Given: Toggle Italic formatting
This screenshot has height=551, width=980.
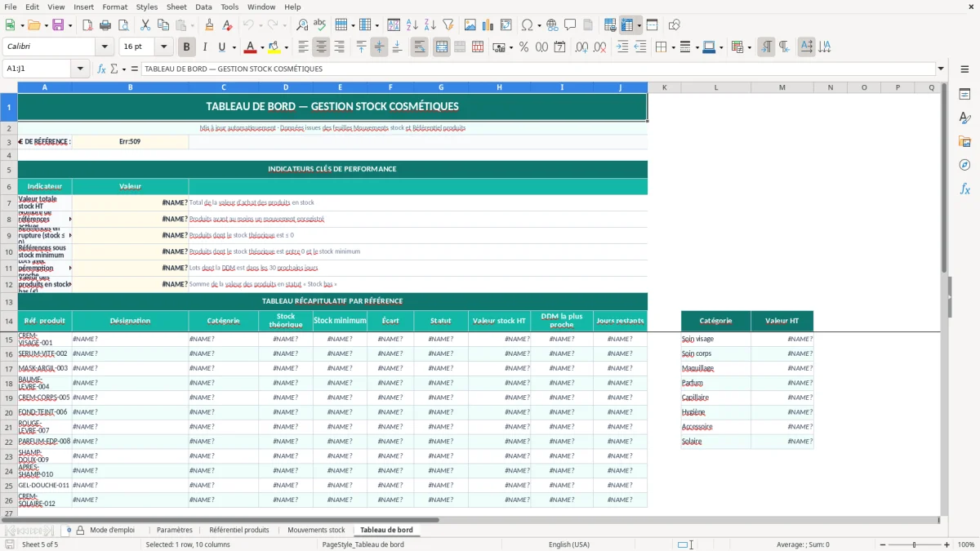Looking at the screenshot, I should click(204, 47).
